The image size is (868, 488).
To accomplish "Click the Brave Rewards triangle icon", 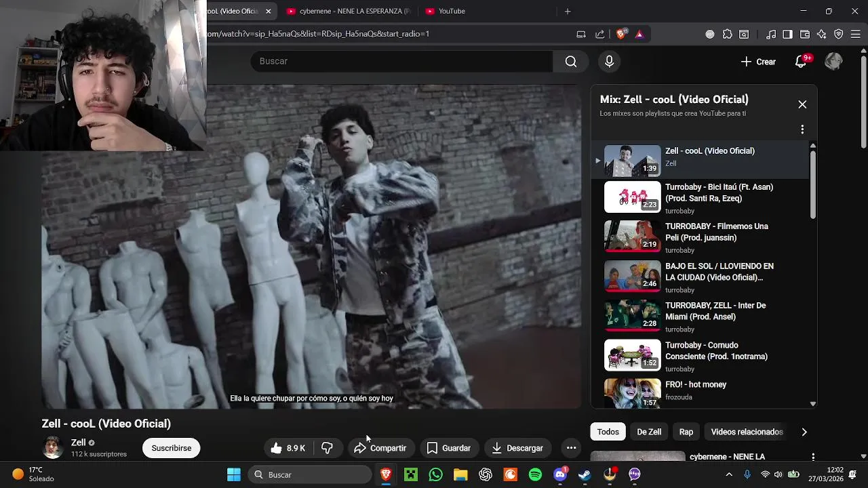I will point(639,34).
